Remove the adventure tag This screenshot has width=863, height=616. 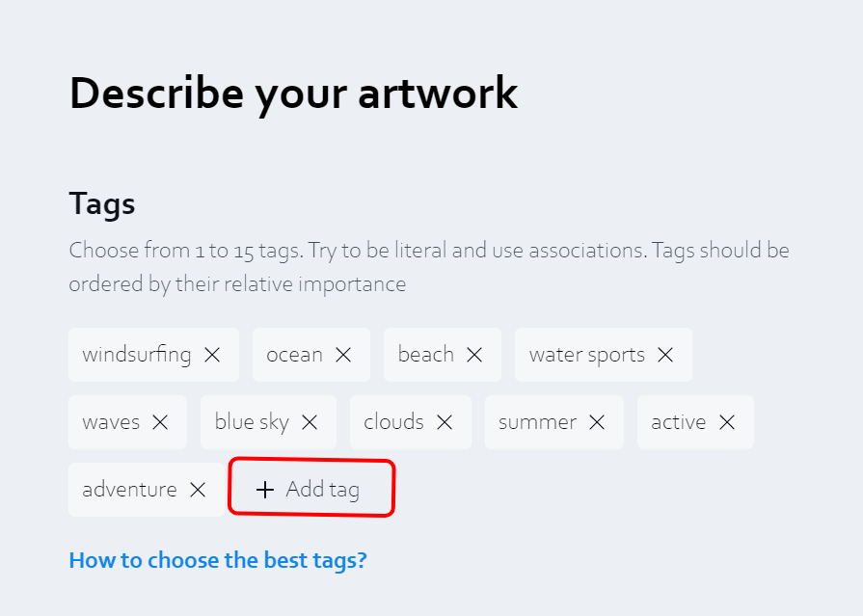click(198, 490)
